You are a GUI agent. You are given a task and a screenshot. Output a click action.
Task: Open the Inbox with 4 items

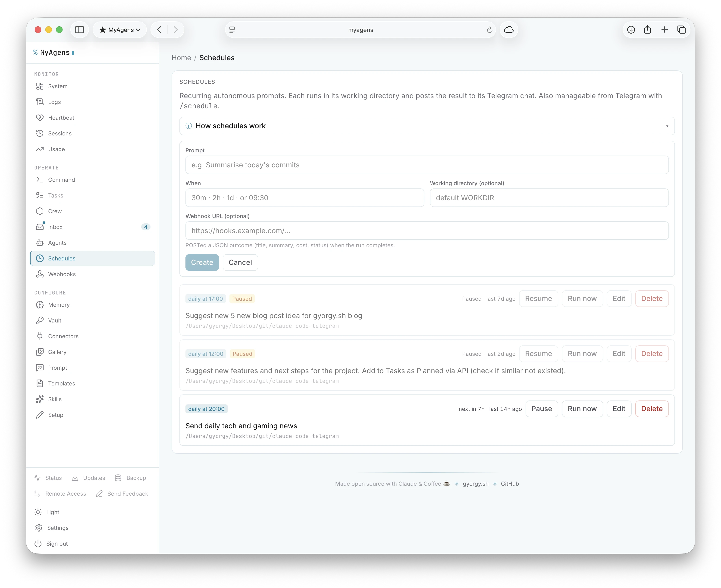[92, 227]
